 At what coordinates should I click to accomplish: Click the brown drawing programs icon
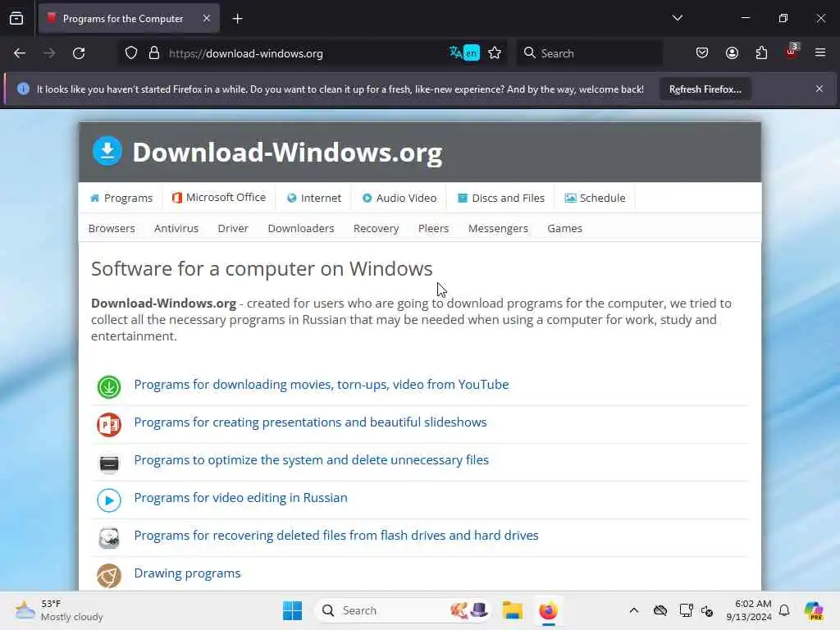click(109, 576)
